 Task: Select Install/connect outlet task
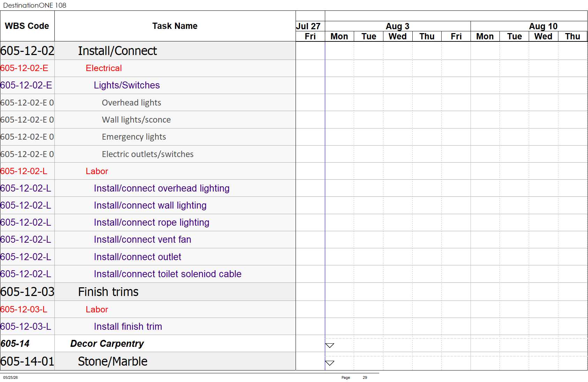click(148, 257)
